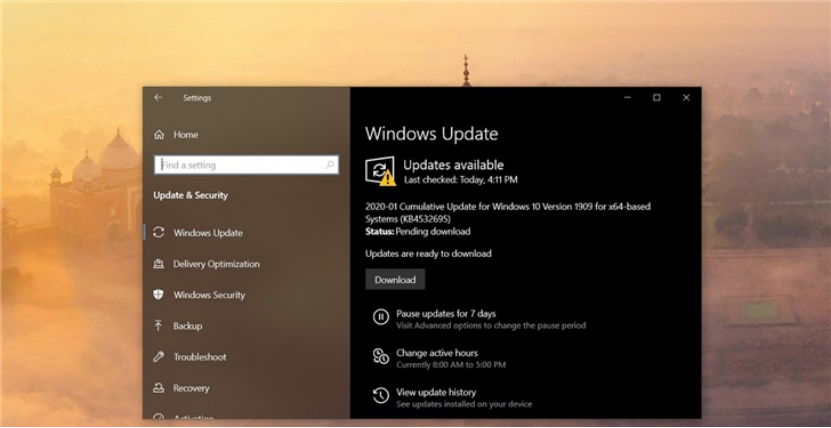Click the search magnifier icon
831x428 pixels.
pyautogui.click(x=330, y=165)
